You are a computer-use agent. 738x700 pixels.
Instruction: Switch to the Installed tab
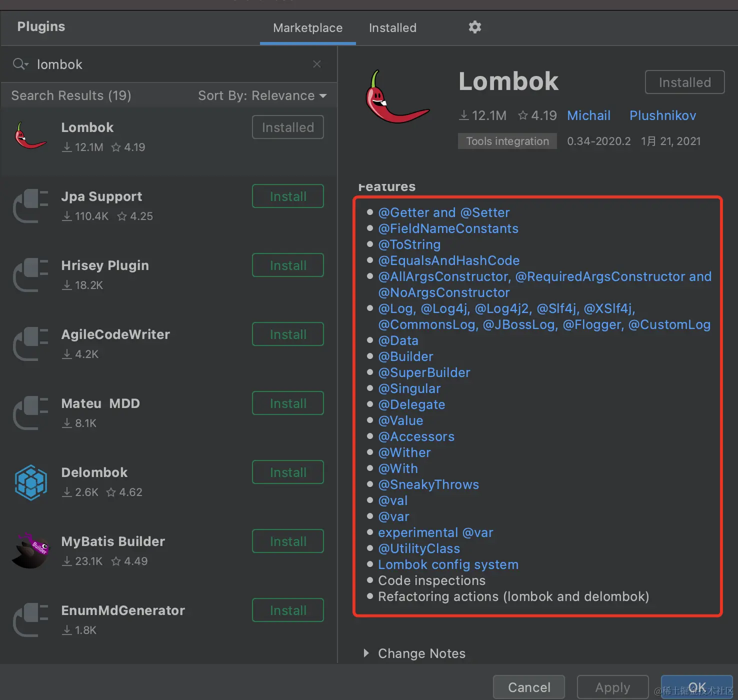(392, 27)
